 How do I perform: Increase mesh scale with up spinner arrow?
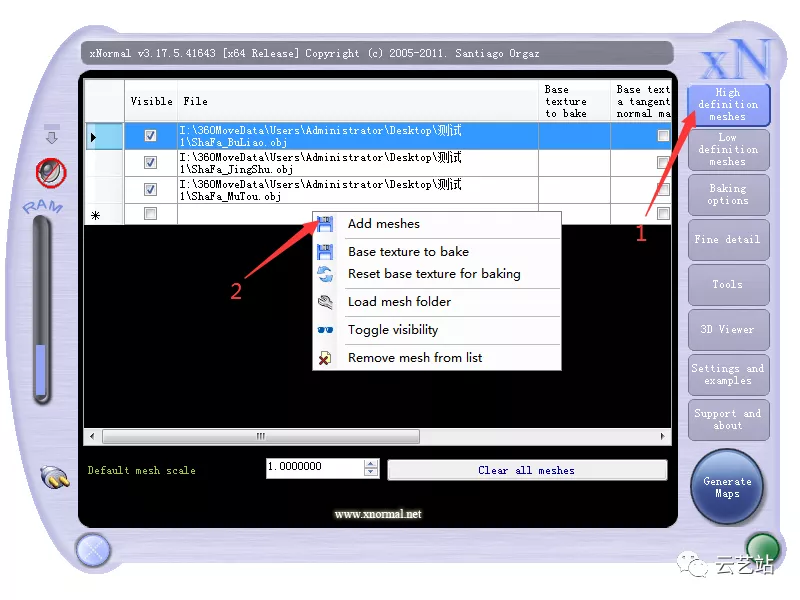point(371,463)
